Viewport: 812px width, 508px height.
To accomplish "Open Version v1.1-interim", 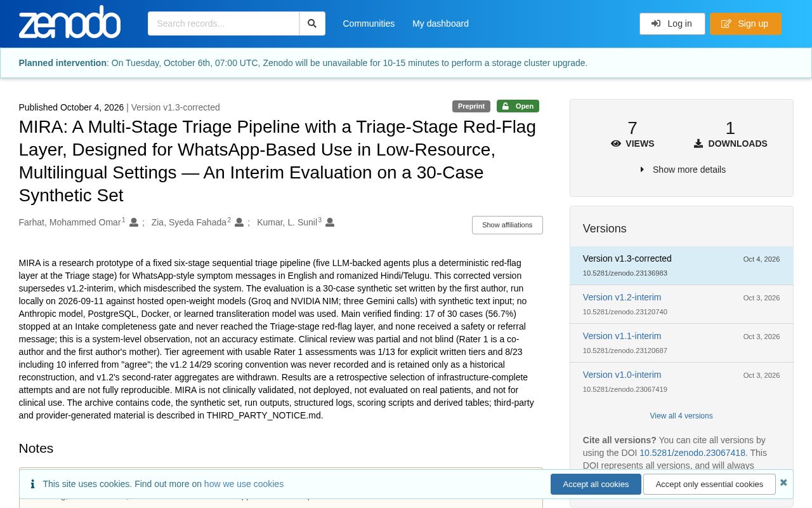I will (622, 336).
